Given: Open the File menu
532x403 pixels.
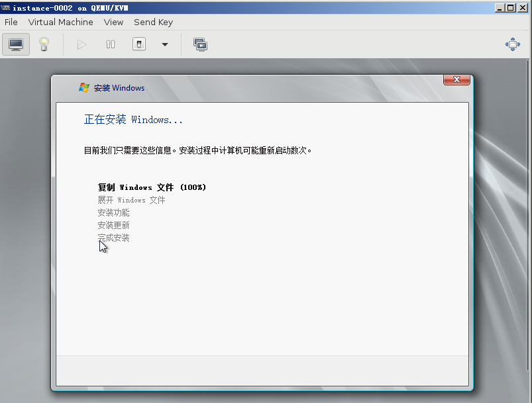Looking at the screenshot, I should (x=11, y=22).
